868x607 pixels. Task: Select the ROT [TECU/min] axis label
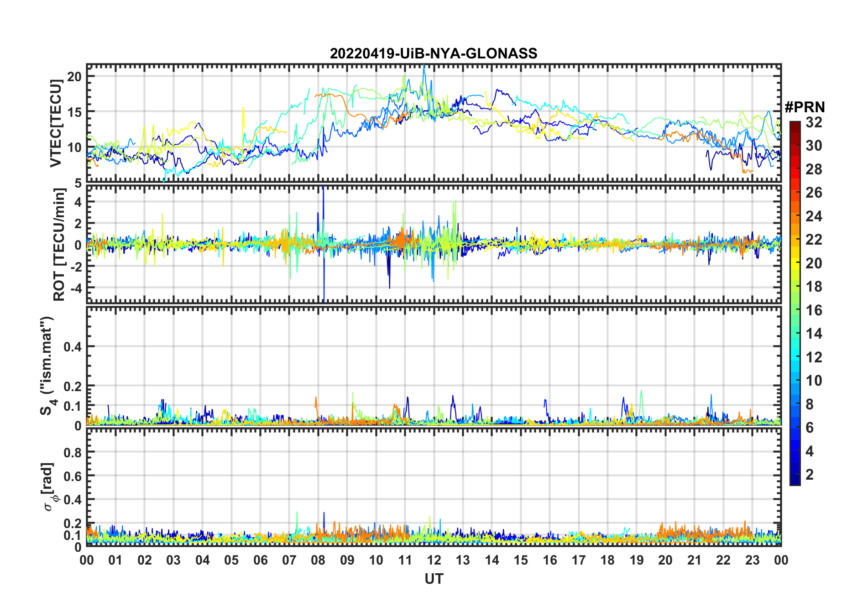[59, 245]
